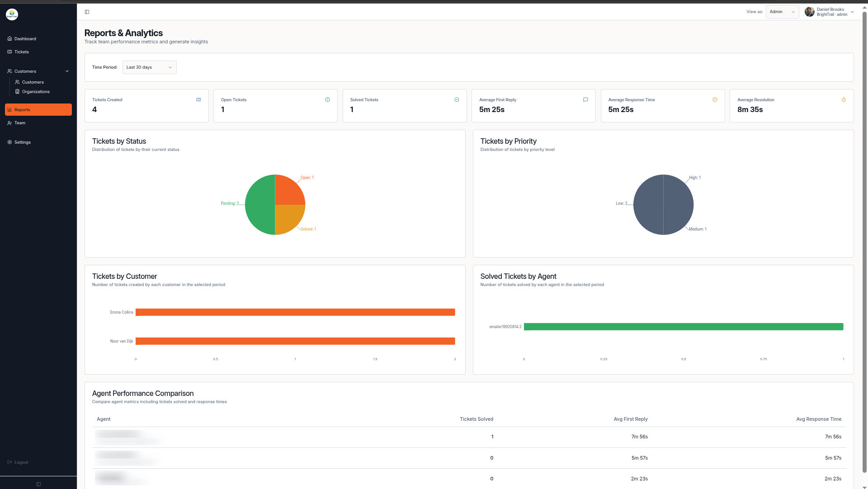Image resolution: width=868 pixels, height=489 pixels.
Task: Click the 7m 56s Avg First Reply cell
Action: (x=640, y=437)
